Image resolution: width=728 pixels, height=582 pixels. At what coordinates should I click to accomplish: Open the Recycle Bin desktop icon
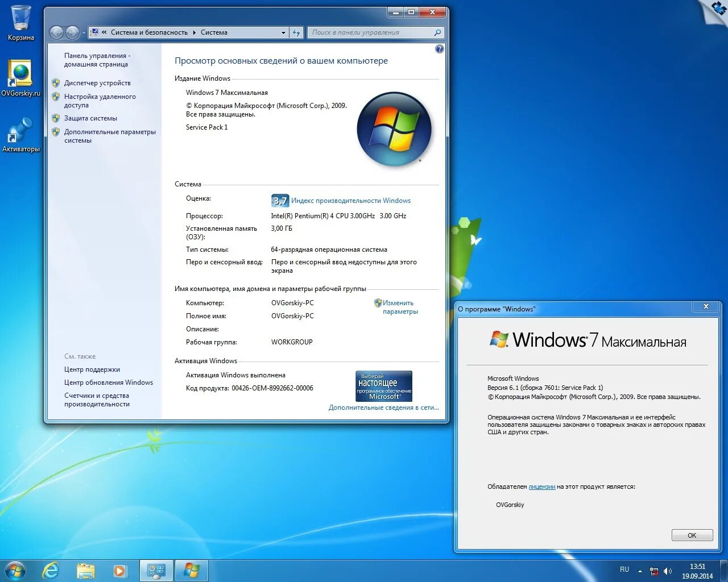20,23
